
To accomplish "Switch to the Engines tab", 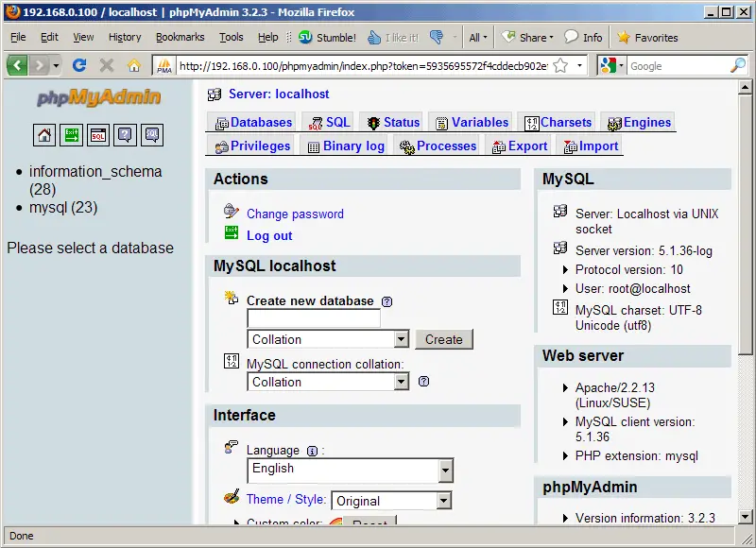I will (639, 123).
